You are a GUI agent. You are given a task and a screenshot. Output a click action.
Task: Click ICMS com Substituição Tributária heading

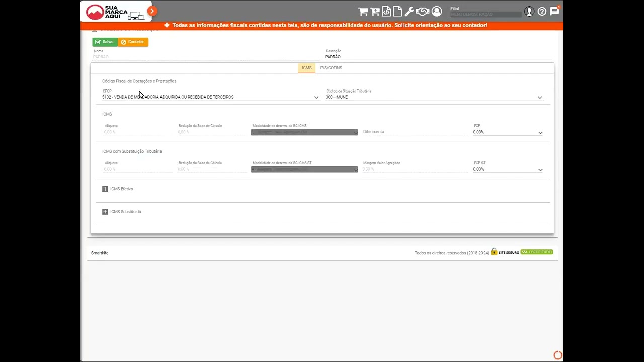(x=132, y=151)
